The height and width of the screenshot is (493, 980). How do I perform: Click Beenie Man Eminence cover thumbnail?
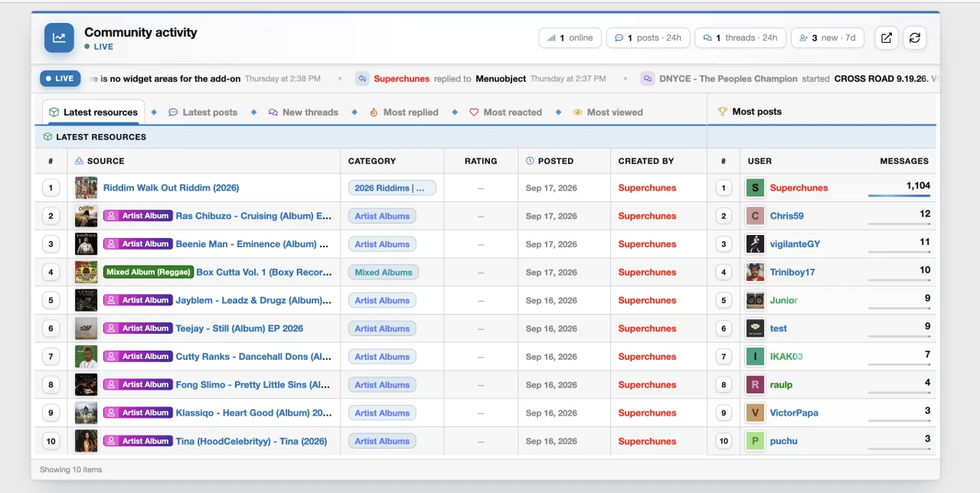click(x=86, y=244)
